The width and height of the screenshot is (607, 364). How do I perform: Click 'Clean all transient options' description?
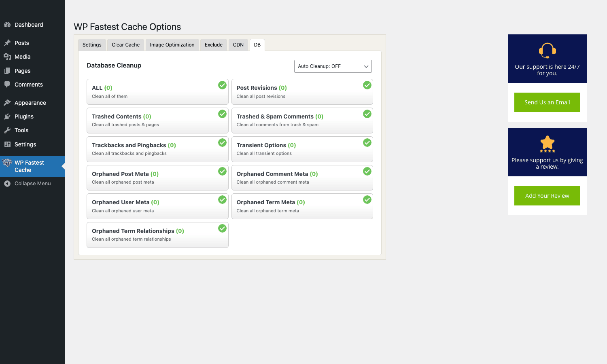(x=264, y=154)
